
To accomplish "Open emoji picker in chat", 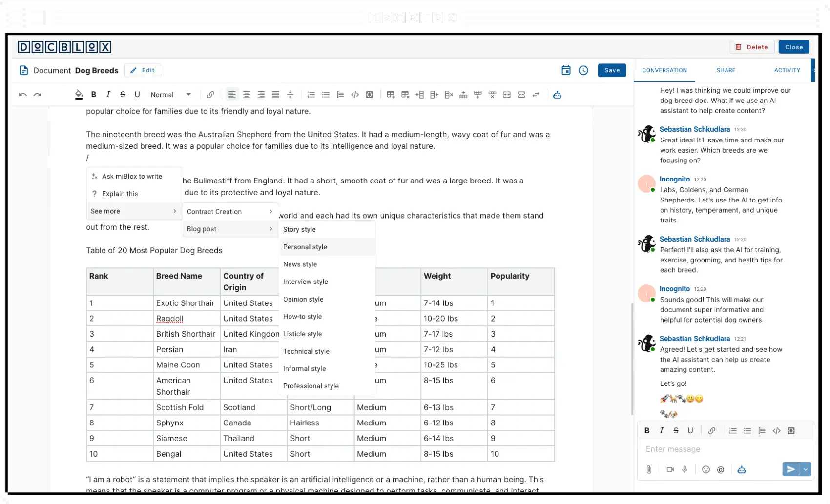I will click(x=705, y=469).
